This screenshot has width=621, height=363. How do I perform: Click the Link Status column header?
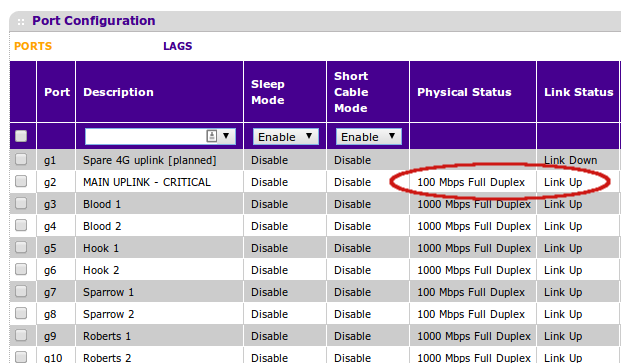click(x=579, y=92)
